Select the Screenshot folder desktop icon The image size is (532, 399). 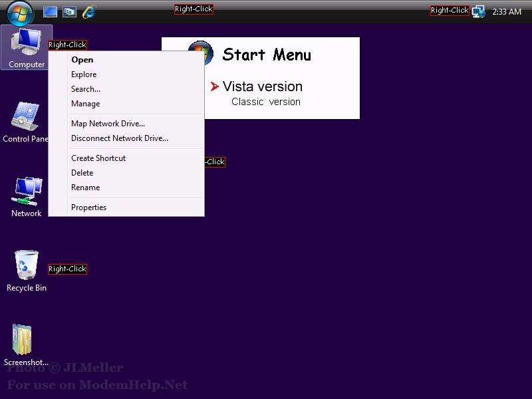click(26, 345)
